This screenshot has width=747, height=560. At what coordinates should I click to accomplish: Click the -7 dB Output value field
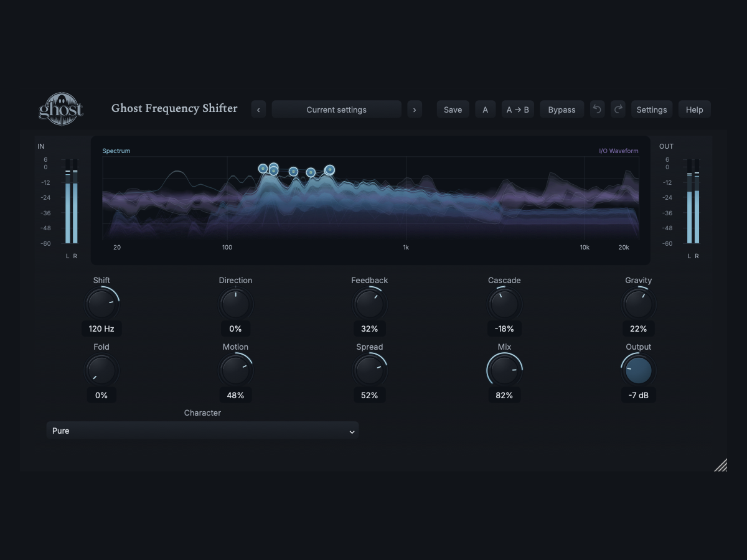(x=638, y=395)
